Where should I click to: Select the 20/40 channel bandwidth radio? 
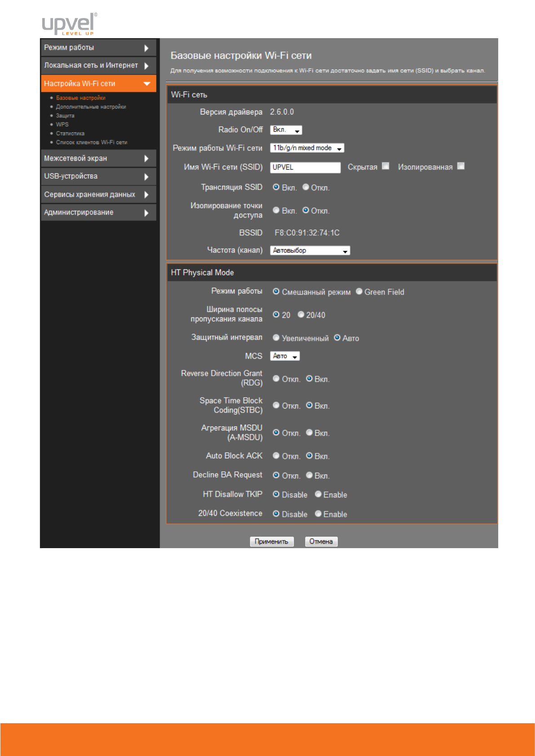pos(301,315)
